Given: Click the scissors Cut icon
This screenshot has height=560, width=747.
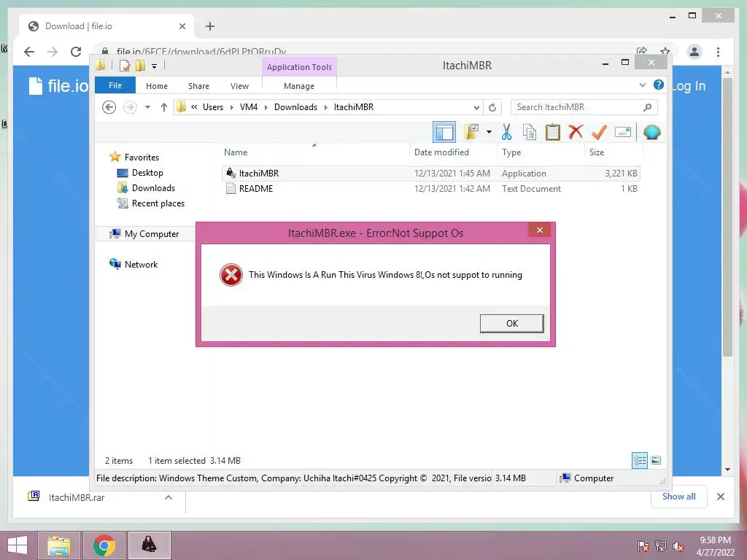Looking at the screenshot, I should click(x=506, y=132).
